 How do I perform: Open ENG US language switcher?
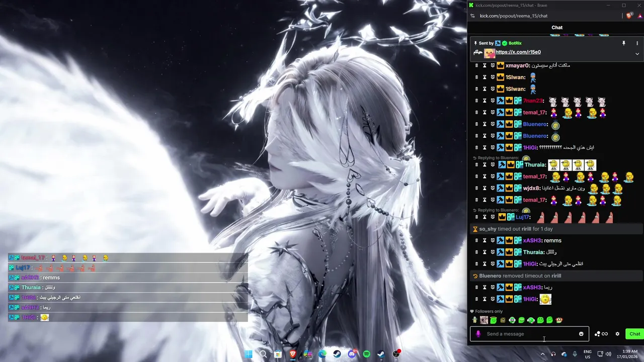tap(588, 354)
